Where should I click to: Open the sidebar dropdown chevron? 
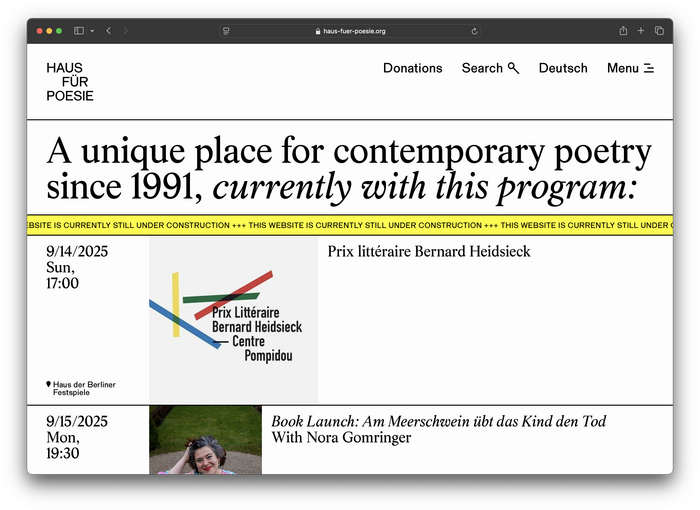[x=92, y=31]
